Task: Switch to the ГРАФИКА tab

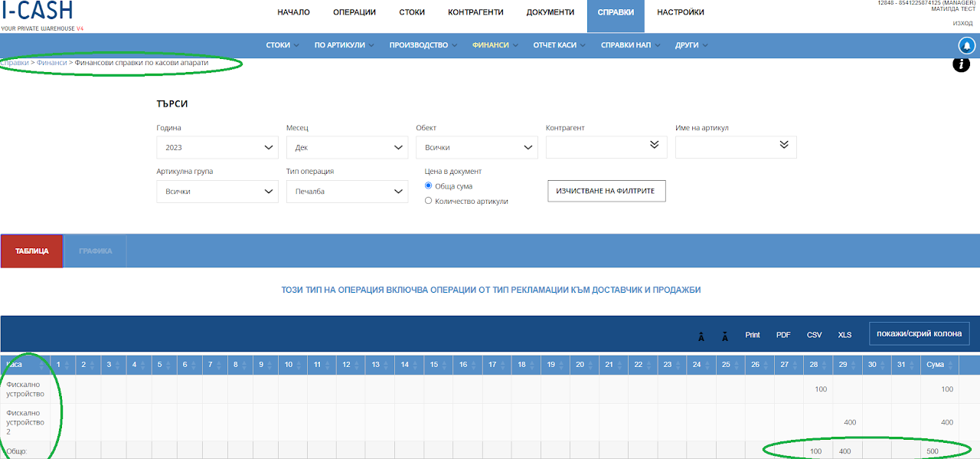Action: tap(95, 251)
